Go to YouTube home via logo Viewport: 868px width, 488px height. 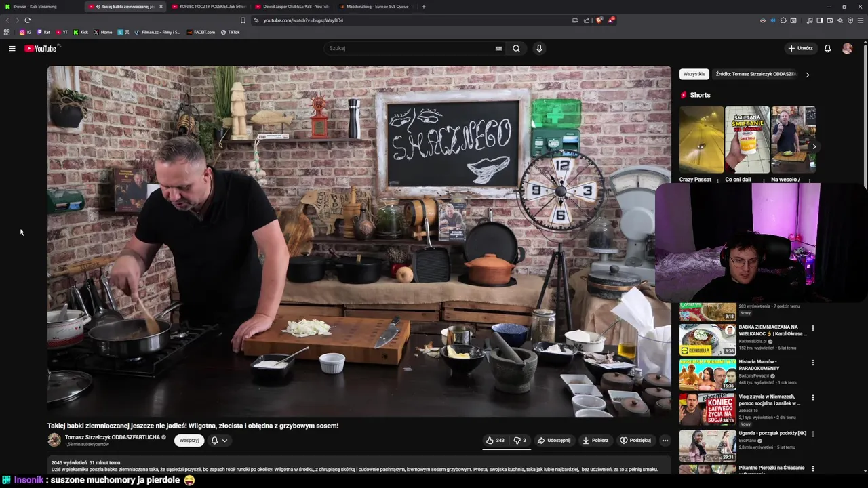click(42, 48)
